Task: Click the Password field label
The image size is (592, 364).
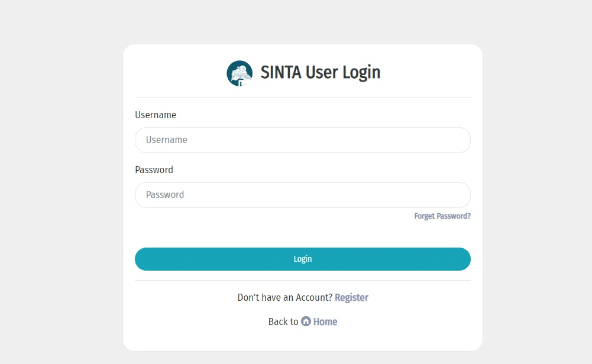Action: tap(154, 170)
